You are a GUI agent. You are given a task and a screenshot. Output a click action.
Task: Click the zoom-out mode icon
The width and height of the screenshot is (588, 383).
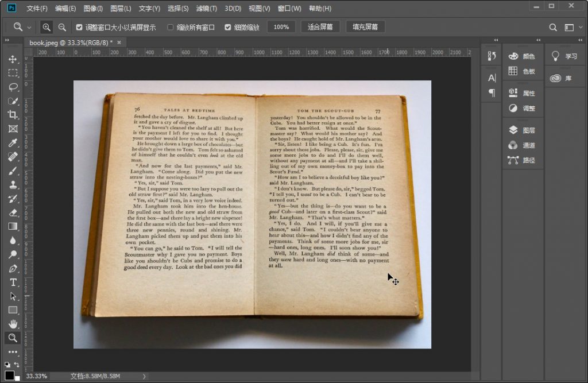(62, 27)
